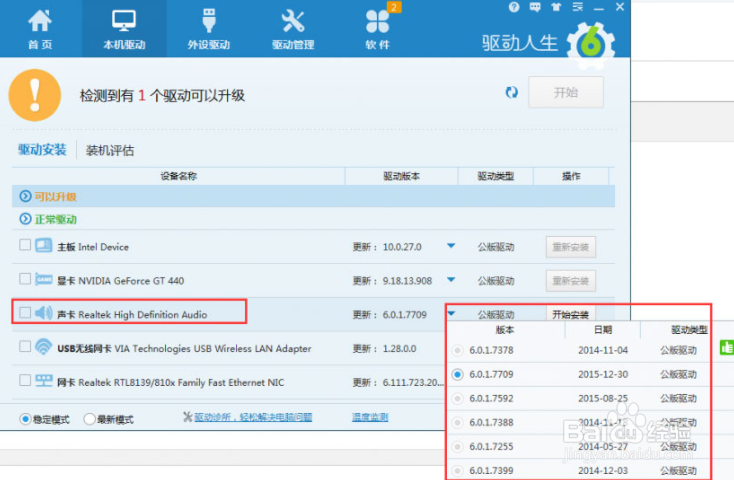Select driver version 6.0.1.7255
The image size is (734, 480).
(458, 447)
